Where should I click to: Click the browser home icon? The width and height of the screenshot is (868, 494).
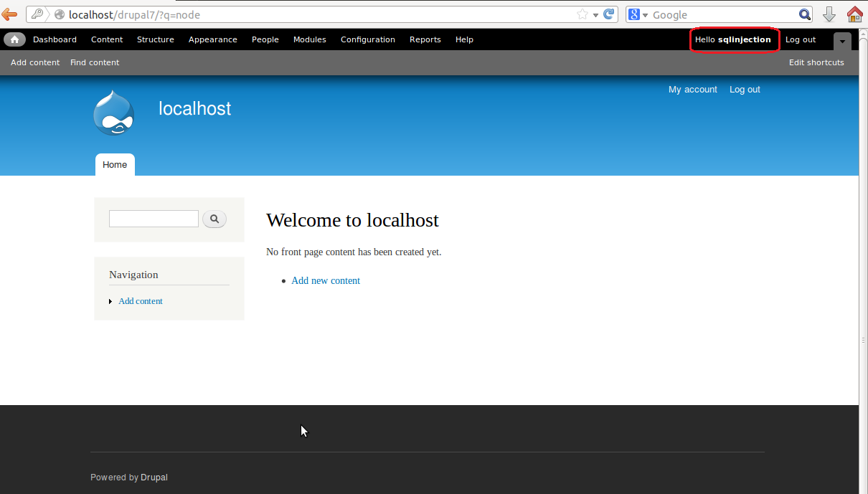click(x=854, y=14)
